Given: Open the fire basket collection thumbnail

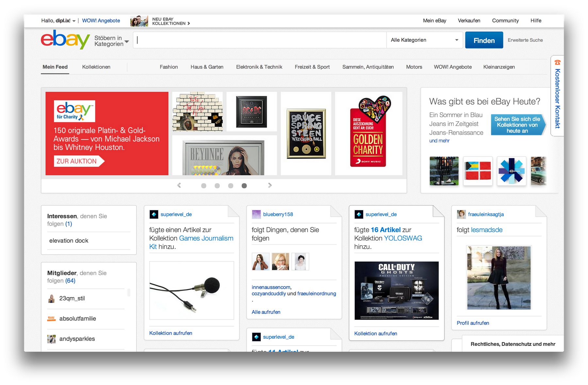Looking at the screenshot, I should click(x=444, y=171).
